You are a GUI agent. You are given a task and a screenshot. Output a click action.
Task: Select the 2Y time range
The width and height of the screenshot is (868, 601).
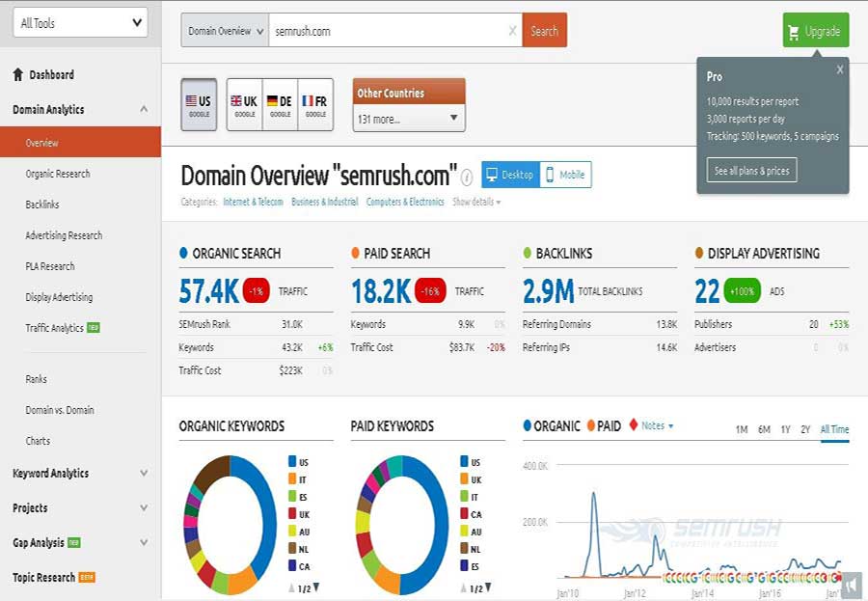pyautogui.click(x=805, y=429)
